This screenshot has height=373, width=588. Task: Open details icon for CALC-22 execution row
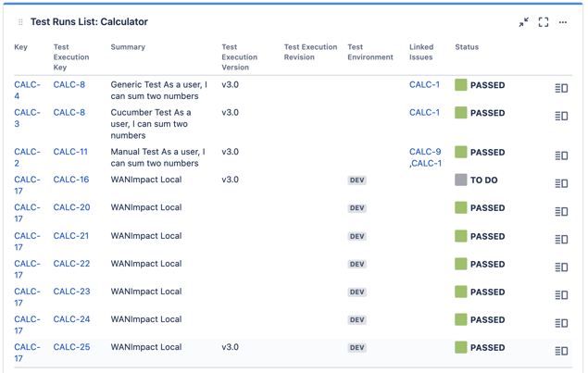(561, 267)
